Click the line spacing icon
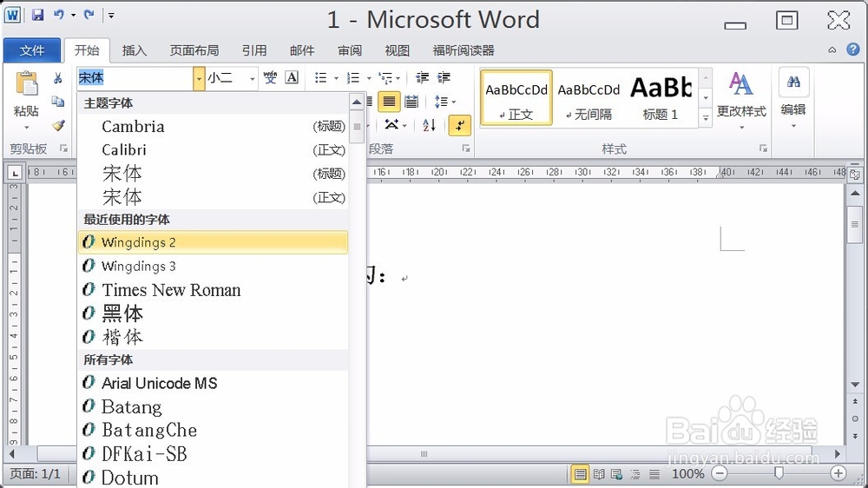868x488 pixels. [441, 102]
